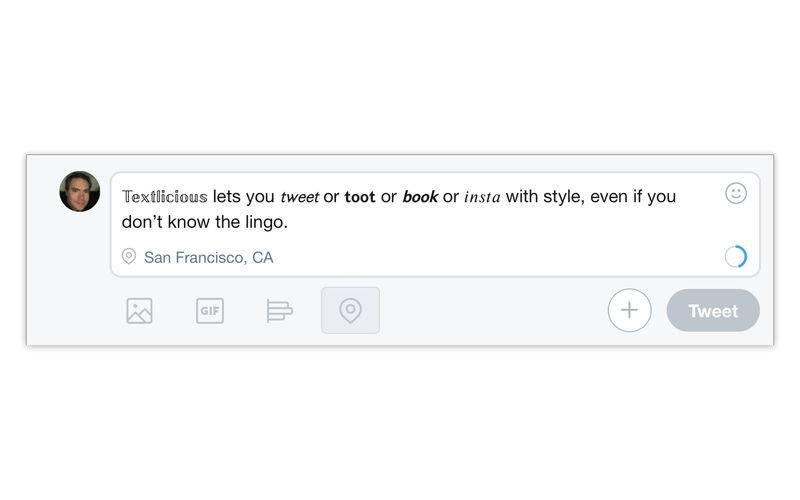Image resolution: width=800 pixels, height=500 pixels.
Task: Click the plus button to add tweet
Action: click(629, 310)
